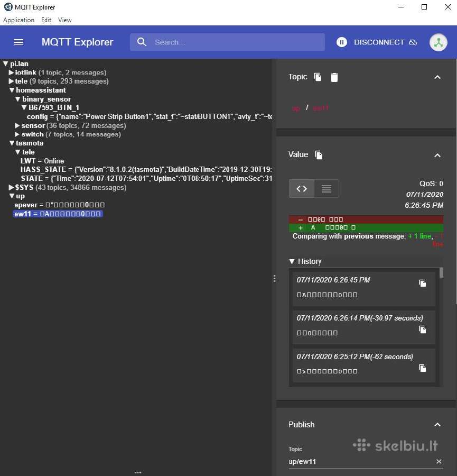Select the HASS_STATE topic row
Image resolution: width=457 pixels, height=476 pixels.
click(x=146, y=169)
